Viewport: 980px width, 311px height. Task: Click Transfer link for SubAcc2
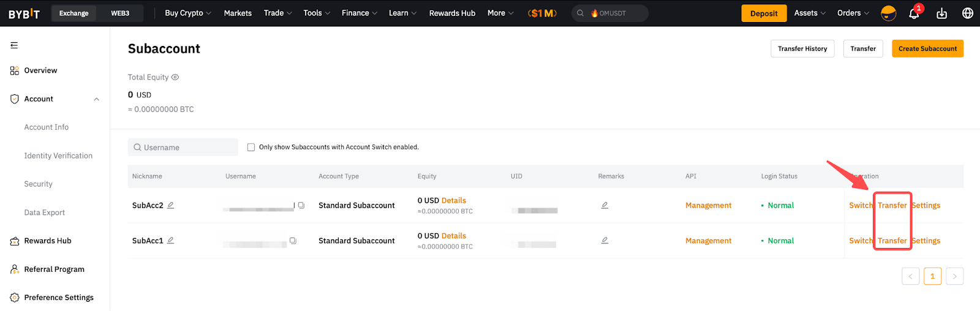coord(892,206)
